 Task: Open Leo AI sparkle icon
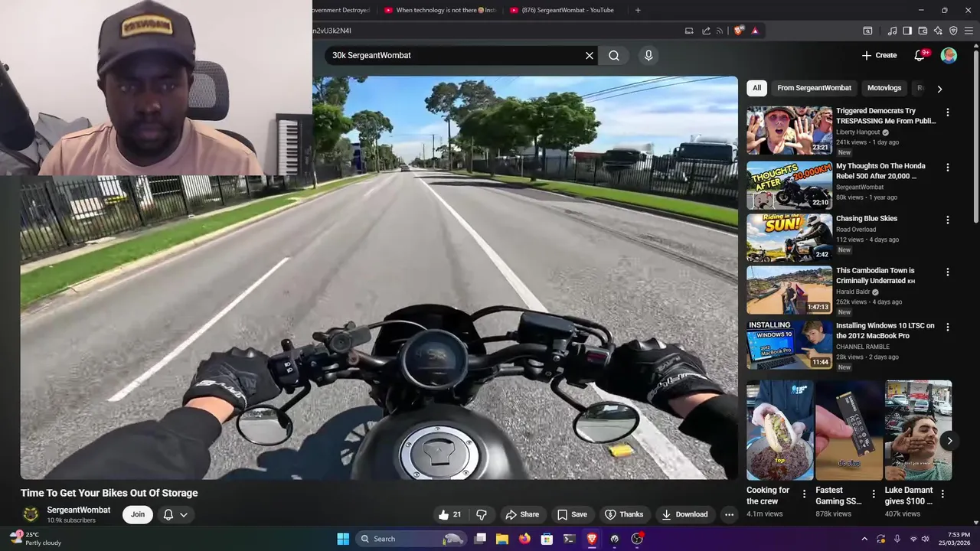(x=938, y=31)
